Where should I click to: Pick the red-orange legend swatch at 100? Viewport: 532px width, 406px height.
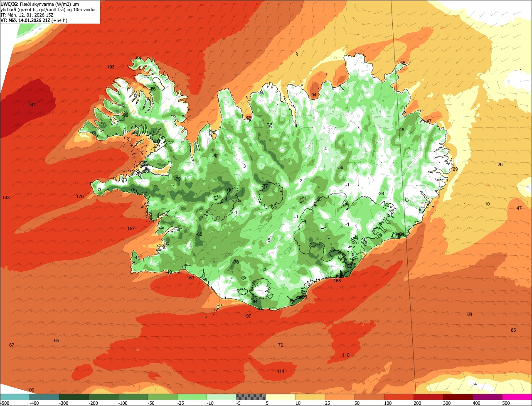pos(399,397)
